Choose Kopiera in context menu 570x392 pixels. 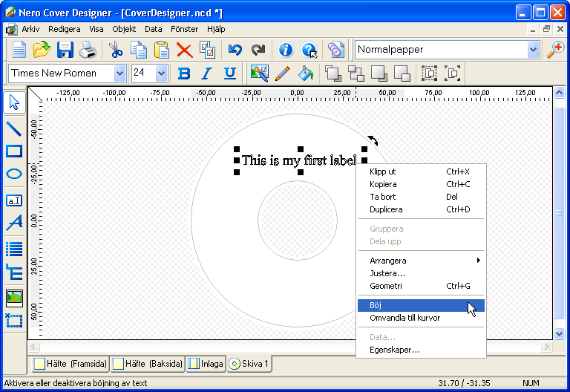coord(421,184)
